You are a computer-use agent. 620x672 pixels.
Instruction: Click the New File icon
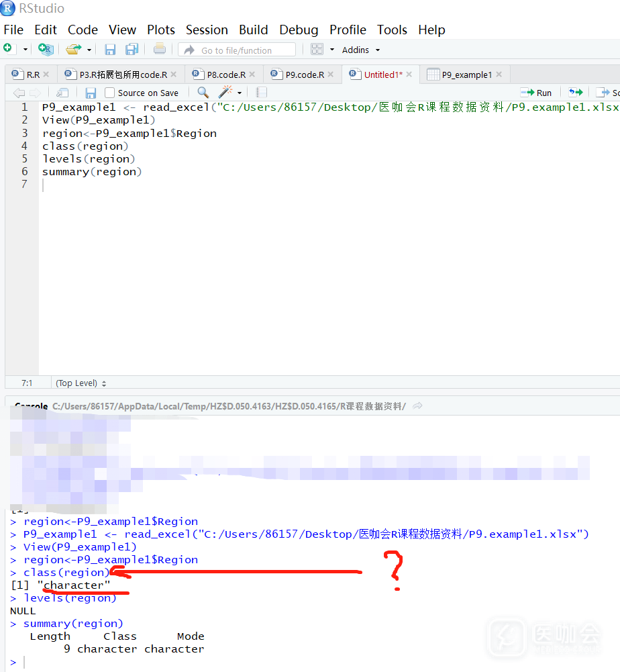coord(8,49)
